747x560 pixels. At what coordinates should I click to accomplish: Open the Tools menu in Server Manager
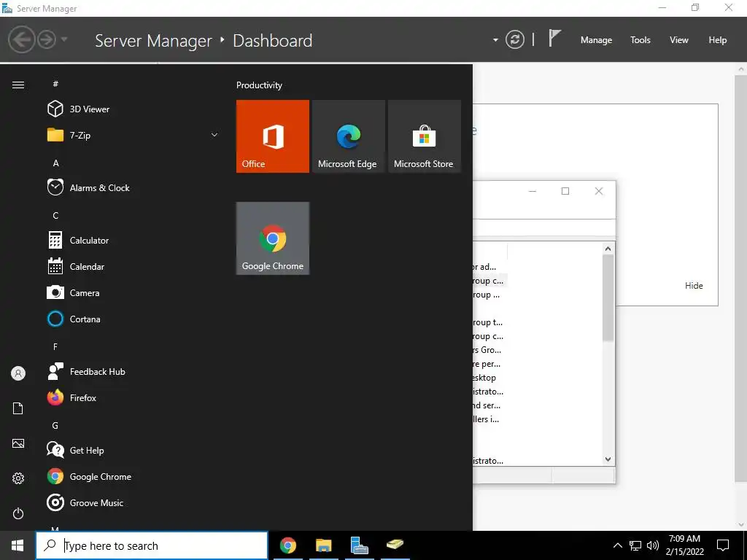(x=640, y=40)
